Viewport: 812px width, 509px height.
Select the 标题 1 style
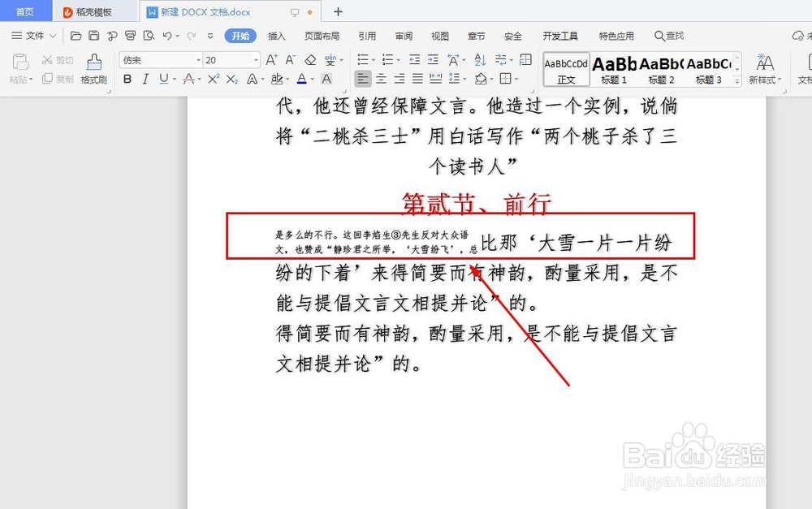[x=613, y=69]
